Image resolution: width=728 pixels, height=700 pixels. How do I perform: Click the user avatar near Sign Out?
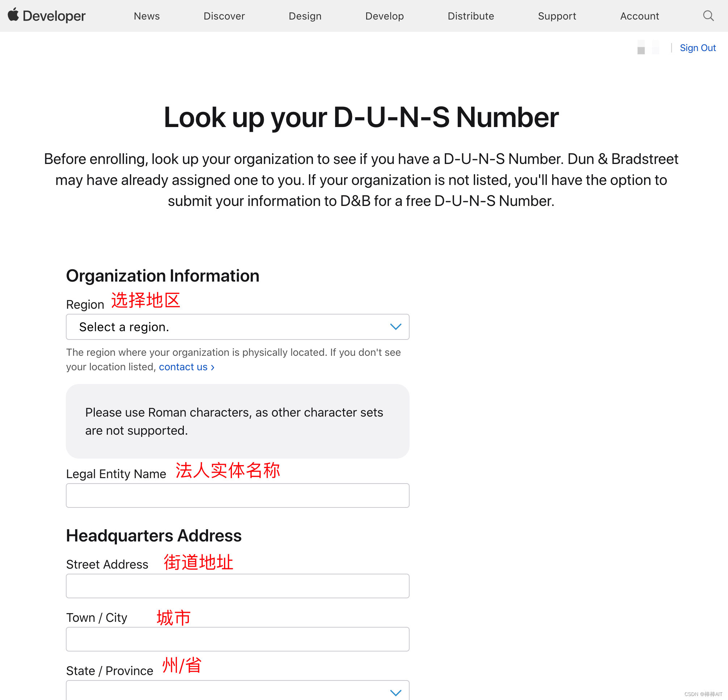pyautogui.click(x=648, y=47)
